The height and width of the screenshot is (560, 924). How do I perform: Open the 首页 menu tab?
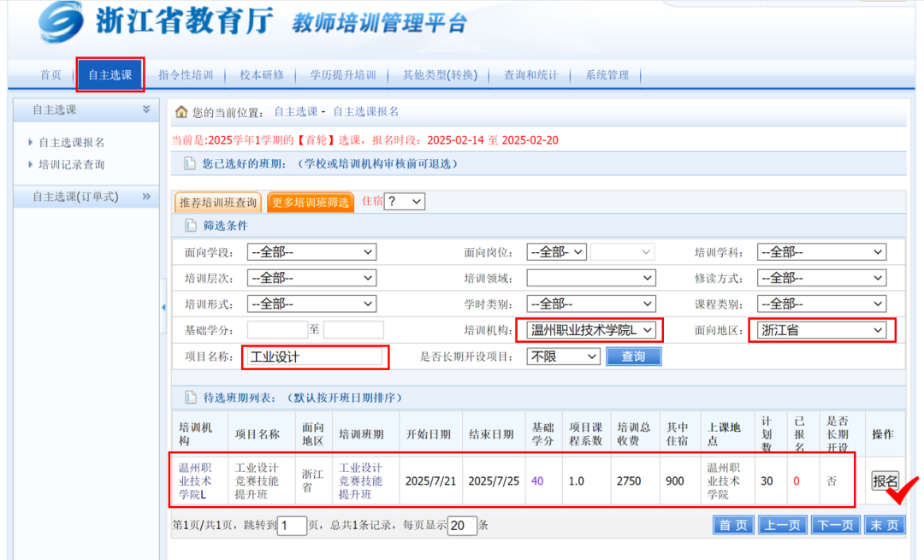pyautogui.click(x=50, y=74)
